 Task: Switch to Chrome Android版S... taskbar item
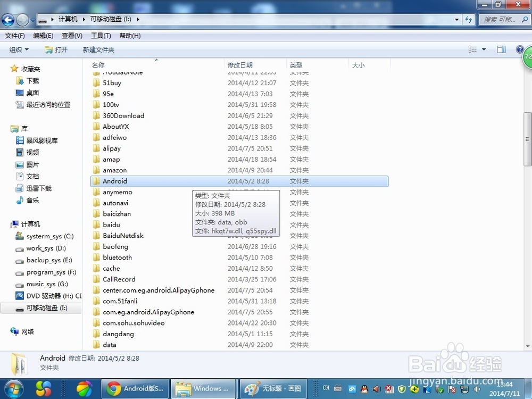point(135,388)
